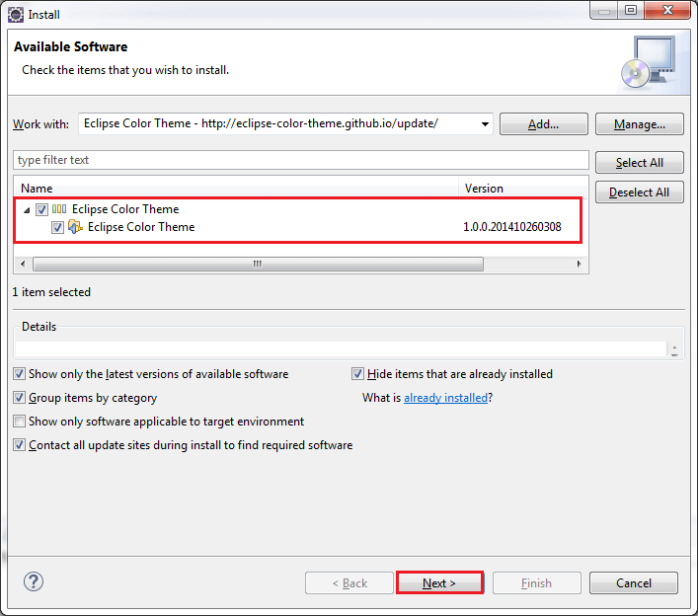Click the Add... button
Screen dimensions: 698x616
tap(544, 124)
